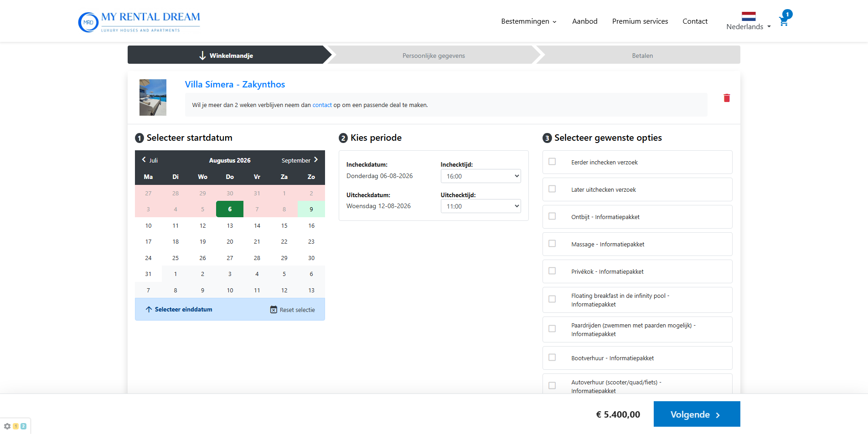Go to previous month Juli arrow
This screenshot has height=434, width=868.
[144, 160]
